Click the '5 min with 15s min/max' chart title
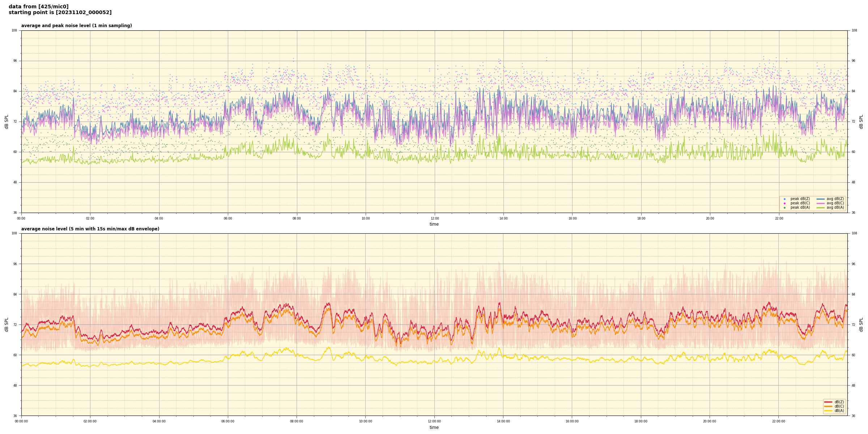This screenshot has height=434, width=868. click(x=90, y=229)
